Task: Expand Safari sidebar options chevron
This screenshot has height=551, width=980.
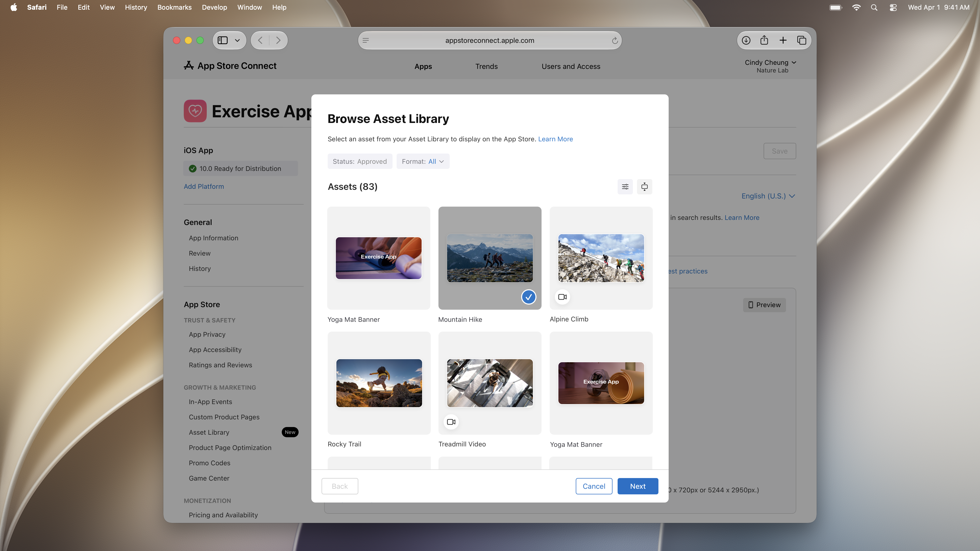Action: [237, 40]
